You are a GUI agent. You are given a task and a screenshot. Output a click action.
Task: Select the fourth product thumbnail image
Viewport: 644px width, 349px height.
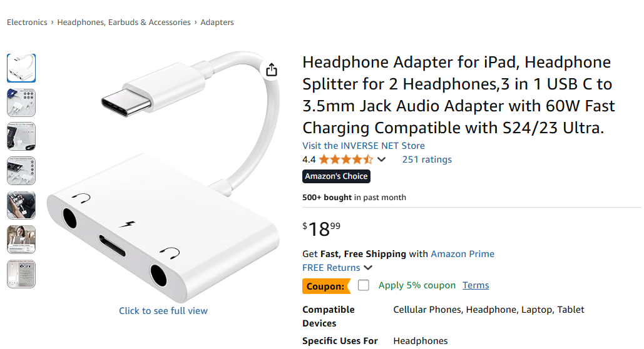[x=21, y=171]
